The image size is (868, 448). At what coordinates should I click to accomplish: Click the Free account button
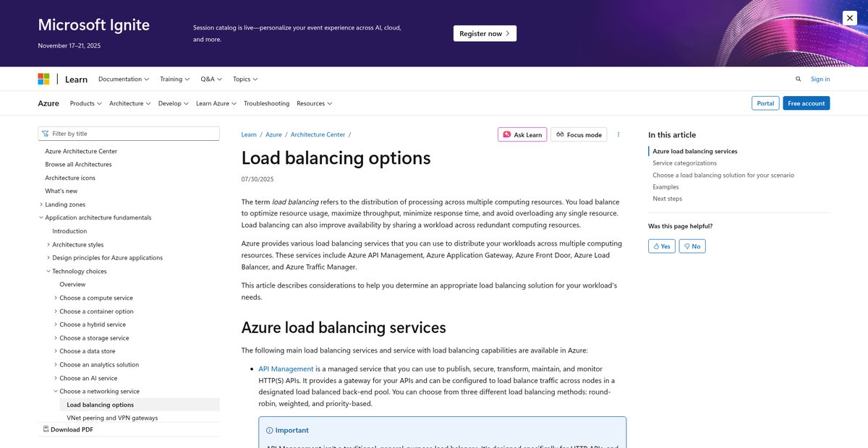coord(807,103)
